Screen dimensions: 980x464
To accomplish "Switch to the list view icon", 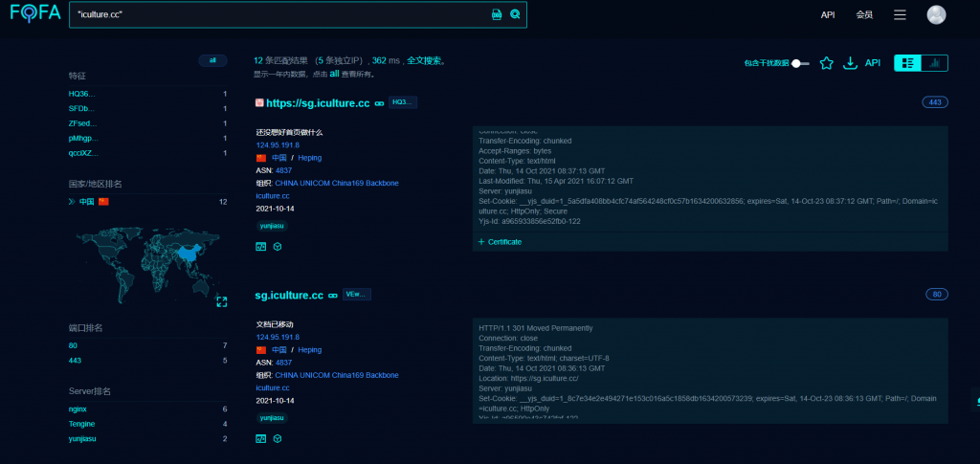I will click(x=908, y=63).
